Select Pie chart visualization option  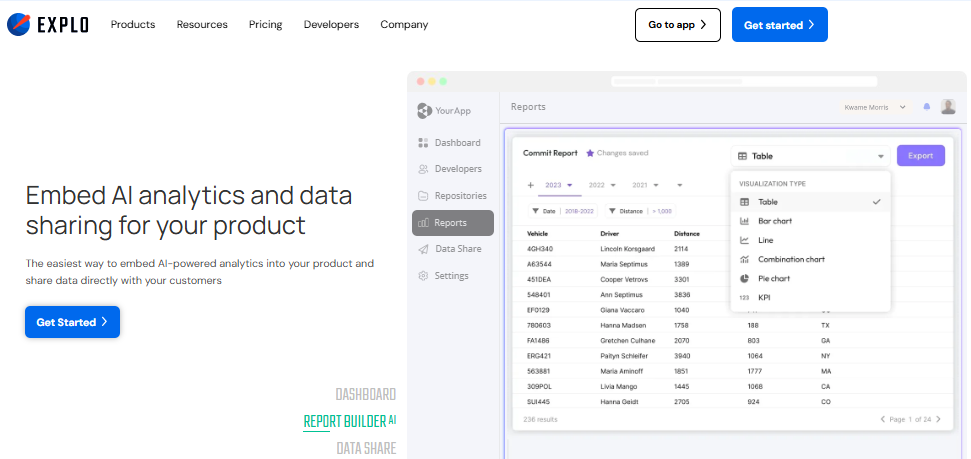coord(810,279)
